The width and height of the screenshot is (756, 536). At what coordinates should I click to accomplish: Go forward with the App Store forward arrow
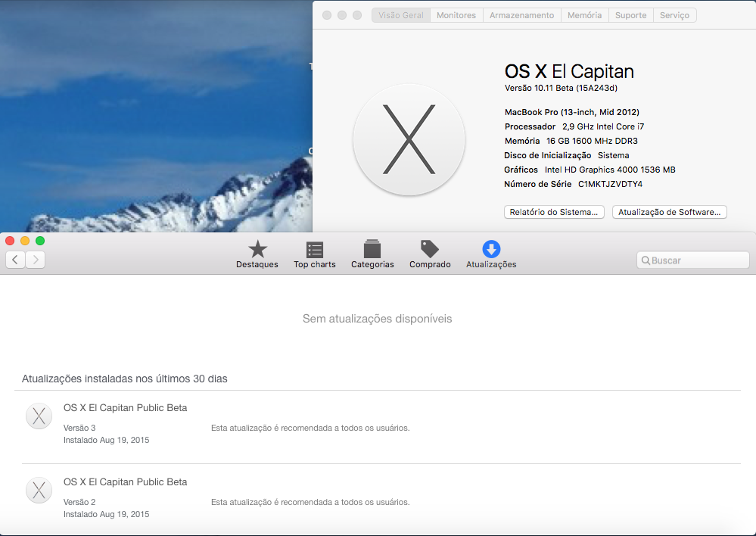coord(36,260)
